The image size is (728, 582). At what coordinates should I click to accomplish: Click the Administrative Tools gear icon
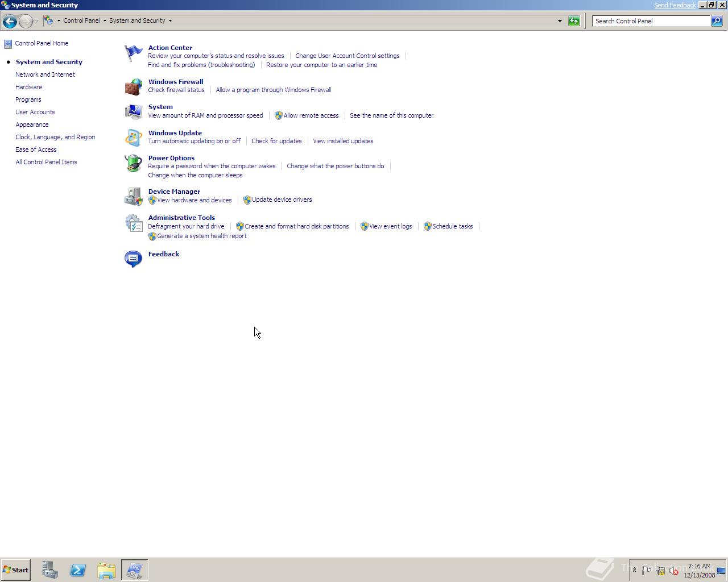(133, 223)
